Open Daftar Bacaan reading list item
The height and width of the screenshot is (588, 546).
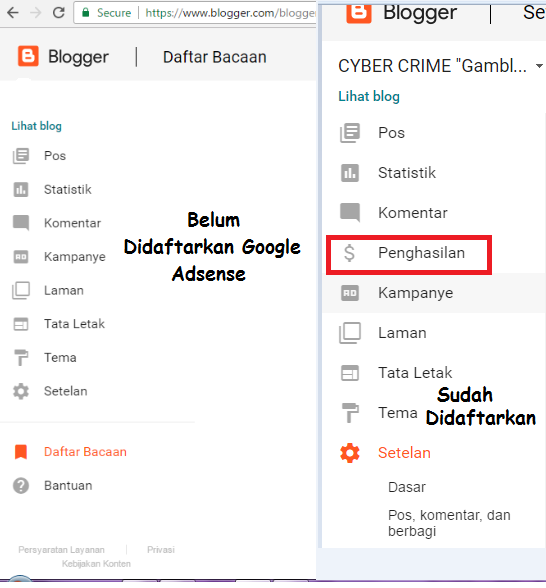point(85,452)
